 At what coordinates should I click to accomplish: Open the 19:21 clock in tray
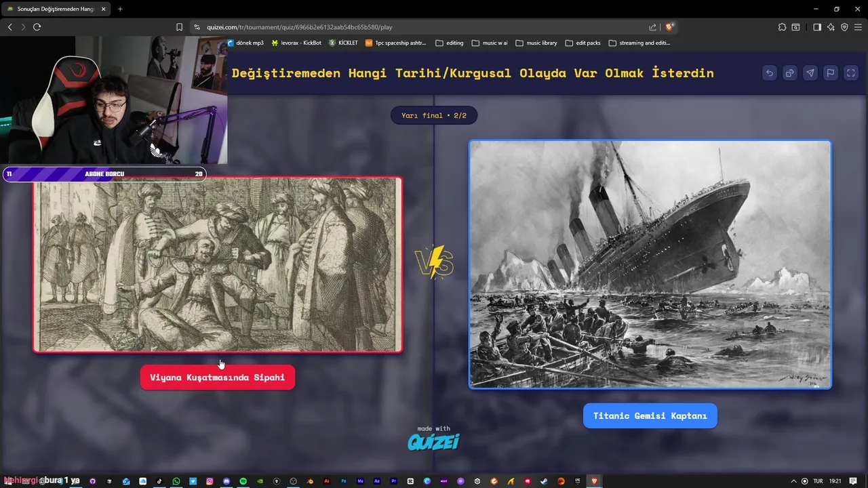[x=835, y=481]
